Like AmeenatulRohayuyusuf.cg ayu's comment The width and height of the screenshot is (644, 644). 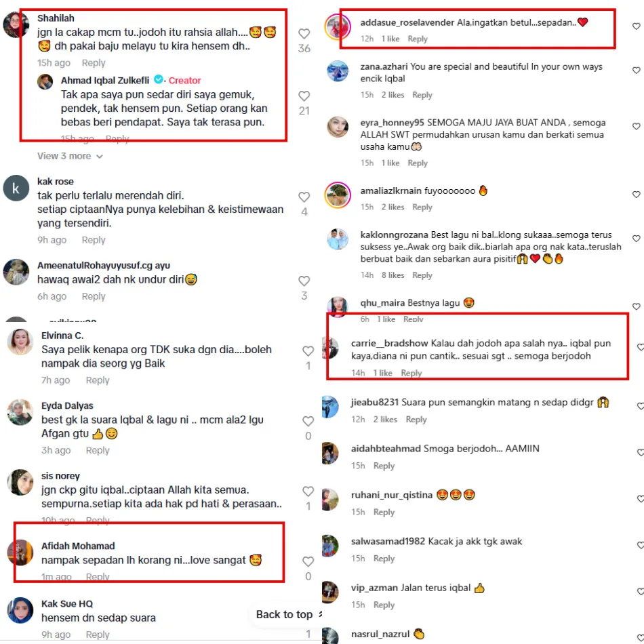point(304,281)
